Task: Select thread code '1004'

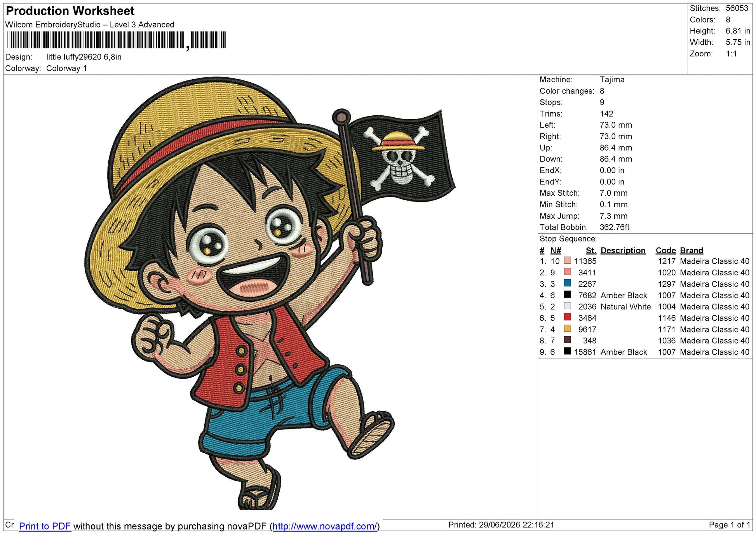Action: [667, 307]
